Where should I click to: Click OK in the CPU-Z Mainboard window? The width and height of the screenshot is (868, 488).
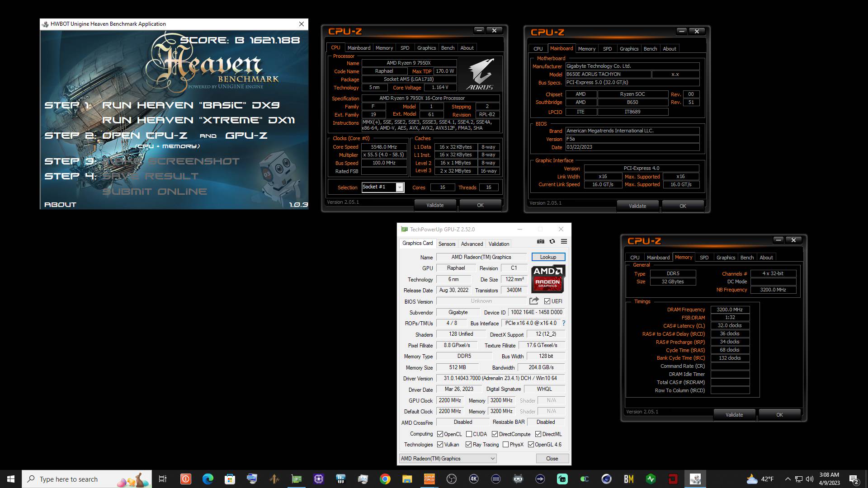pyautogui.click(x=683, y=206)
